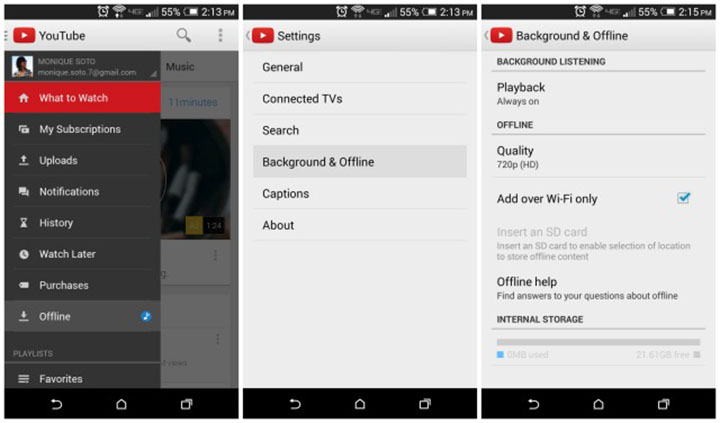Open overflow dots on the second video card
Image resolution: width=720 pixels, height=423 pixels.
(x=218, y=339)
